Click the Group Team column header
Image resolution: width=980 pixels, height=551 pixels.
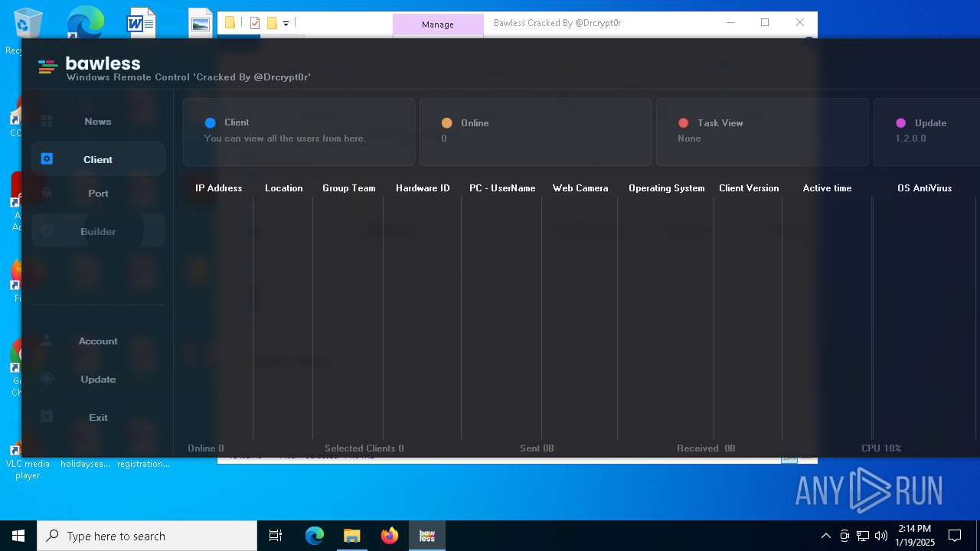coord(349,188)
